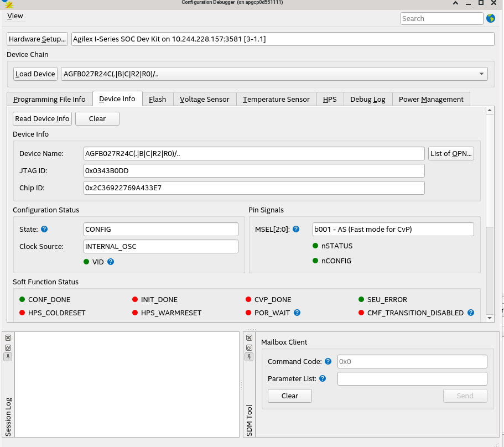Click the help icon next to Command Code

coord(328,361)
